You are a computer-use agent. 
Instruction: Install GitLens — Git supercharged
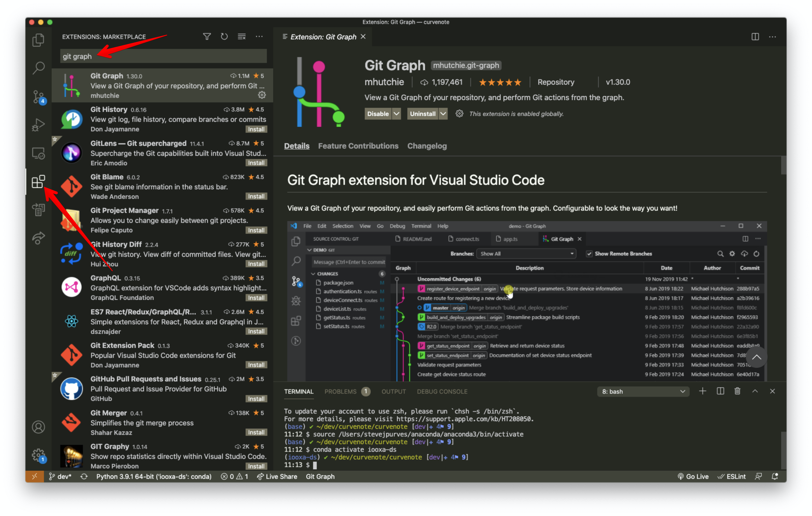tap(256, 163)
